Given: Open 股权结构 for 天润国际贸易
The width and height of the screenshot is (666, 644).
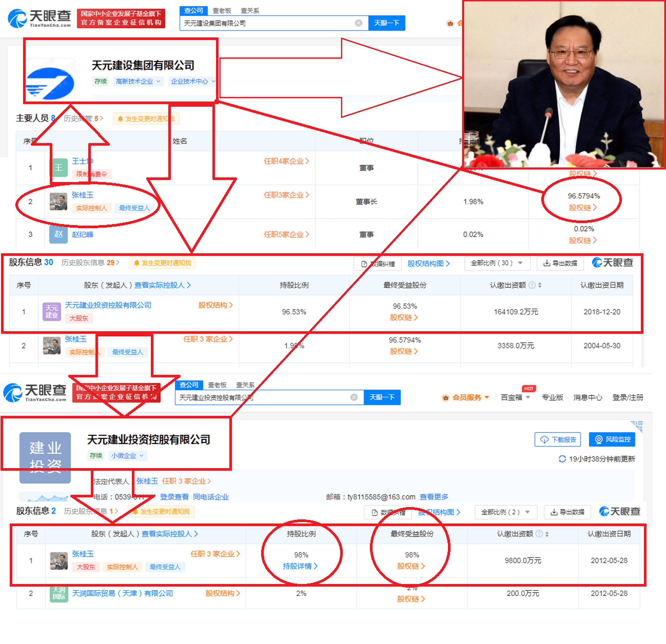Looking at the screenshot, I should [223, 593].
